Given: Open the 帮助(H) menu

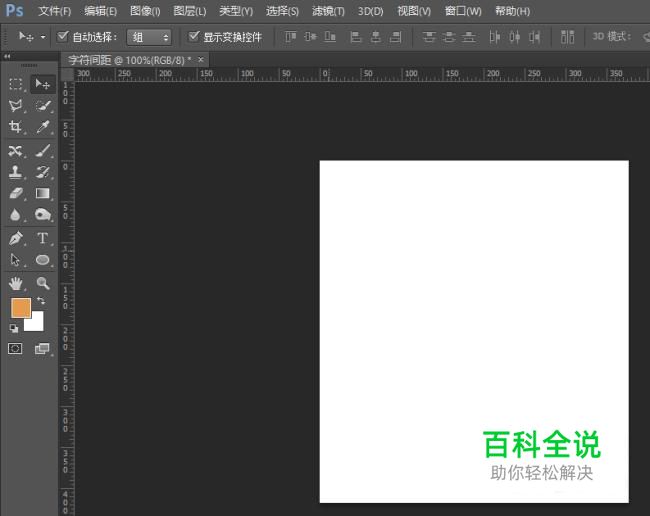Looking at the screenshot, I should pyautogui.click(x=512, y=11).
